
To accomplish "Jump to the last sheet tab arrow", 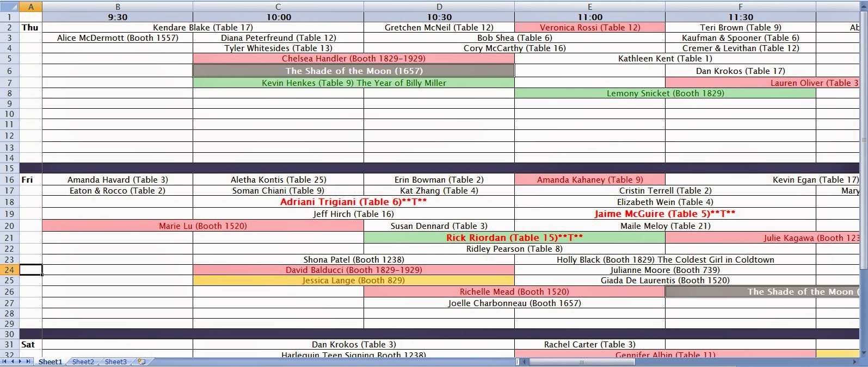I will pyautogui.click(x=28, y=362).
